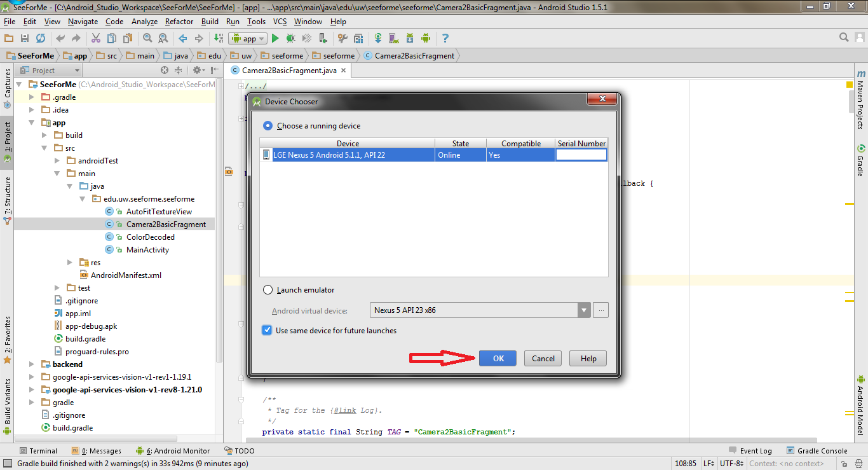Viewport: 868px width, 470px height.
Task: Open the Build menu
Action: tap(210, 22)
